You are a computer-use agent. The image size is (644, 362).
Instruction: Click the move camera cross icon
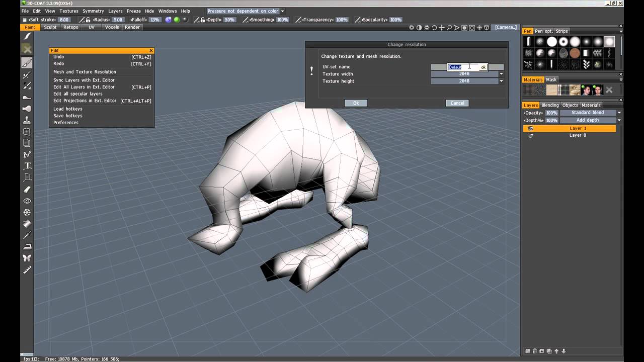pos(442,28)
